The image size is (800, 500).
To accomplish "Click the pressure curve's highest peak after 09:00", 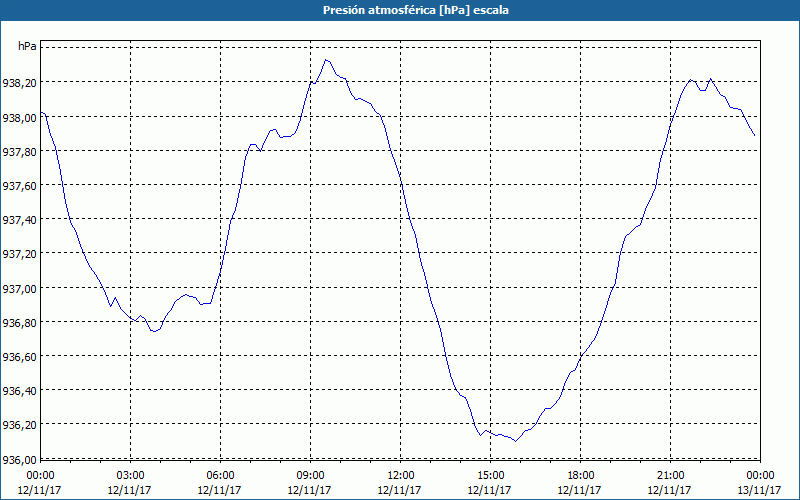I will [x=326, y=60].
